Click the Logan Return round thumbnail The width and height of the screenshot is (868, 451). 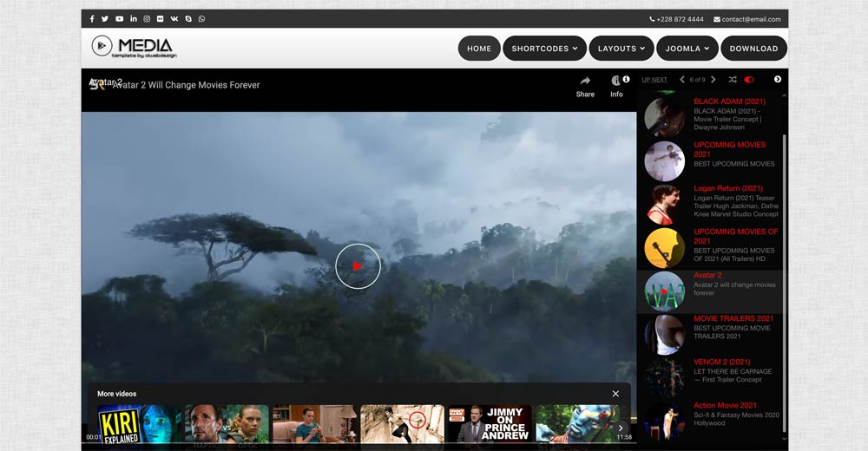coord(664,205)
